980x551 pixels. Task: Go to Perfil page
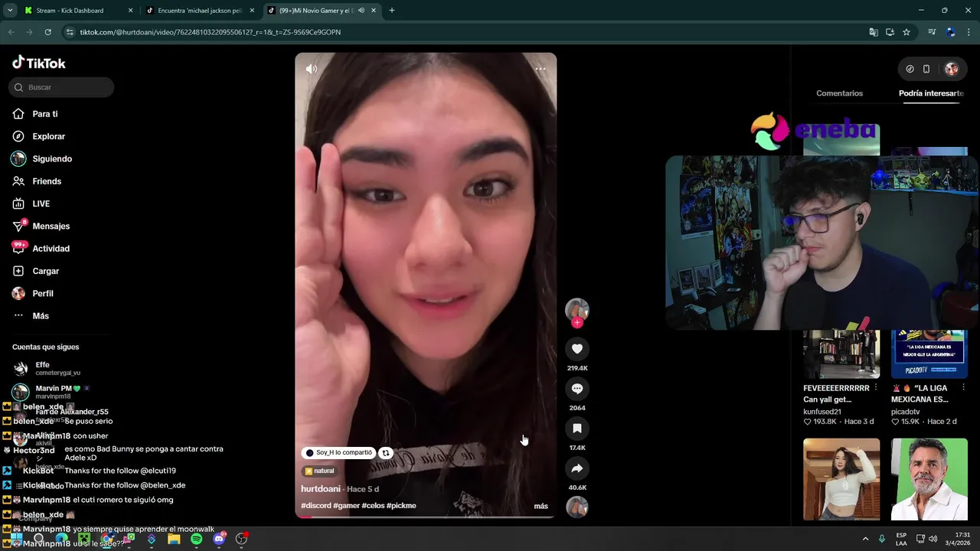pyautogui.click(x=33, y=293)
